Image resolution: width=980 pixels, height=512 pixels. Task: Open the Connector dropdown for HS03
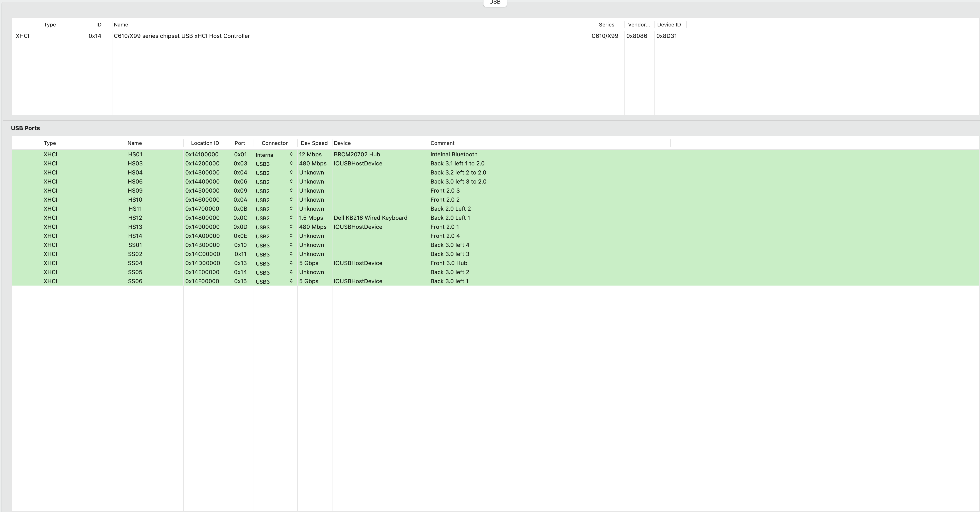[275, 164]
